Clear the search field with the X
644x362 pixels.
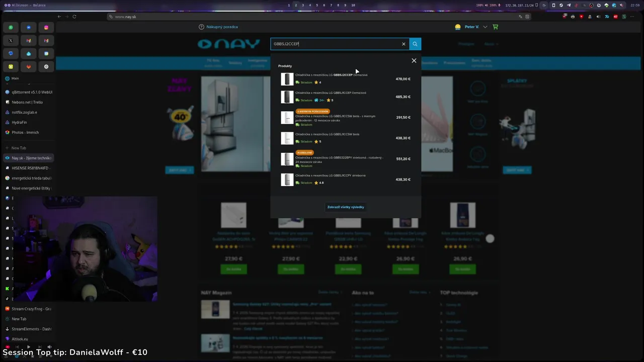[x=404, y=44]
